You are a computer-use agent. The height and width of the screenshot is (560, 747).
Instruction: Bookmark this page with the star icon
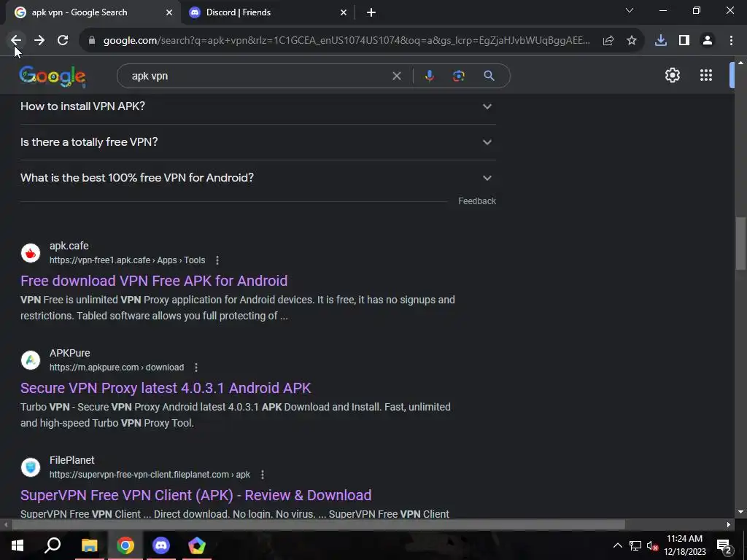[632, 41]
